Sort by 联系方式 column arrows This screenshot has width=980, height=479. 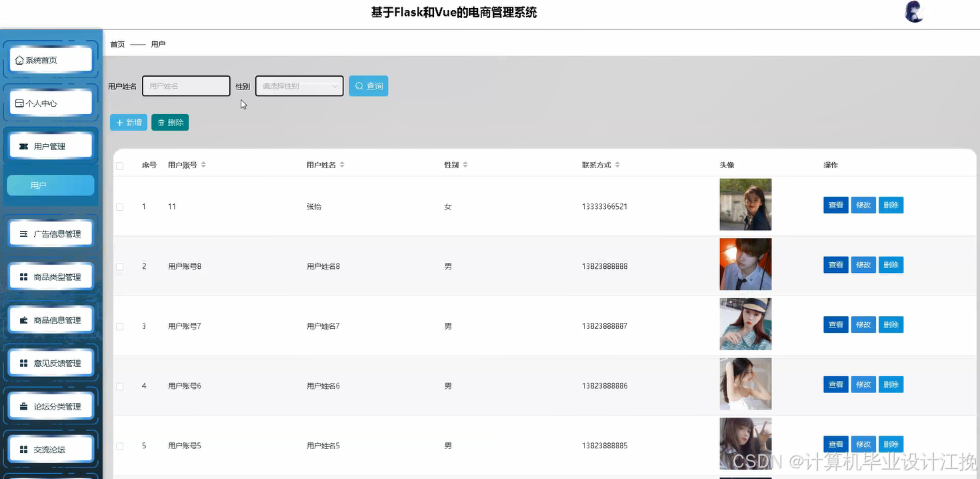point(617,165)
